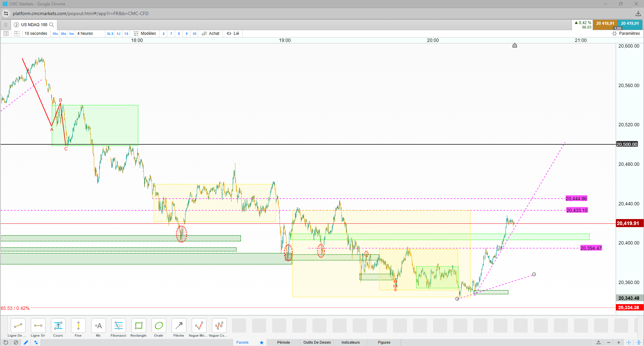Choose the Rectangle drawing tool
This screenshot has width=644, height=346.
tap(138, 328)
